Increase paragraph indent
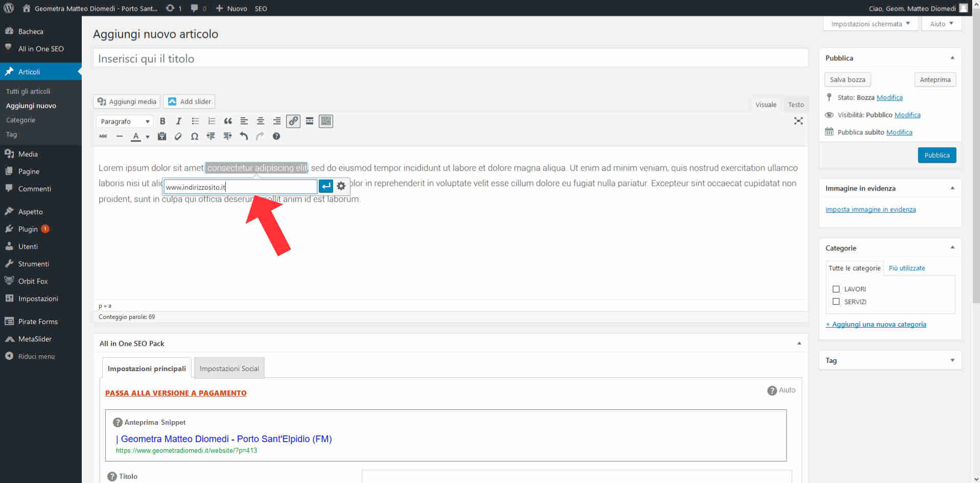 [227, 136]
